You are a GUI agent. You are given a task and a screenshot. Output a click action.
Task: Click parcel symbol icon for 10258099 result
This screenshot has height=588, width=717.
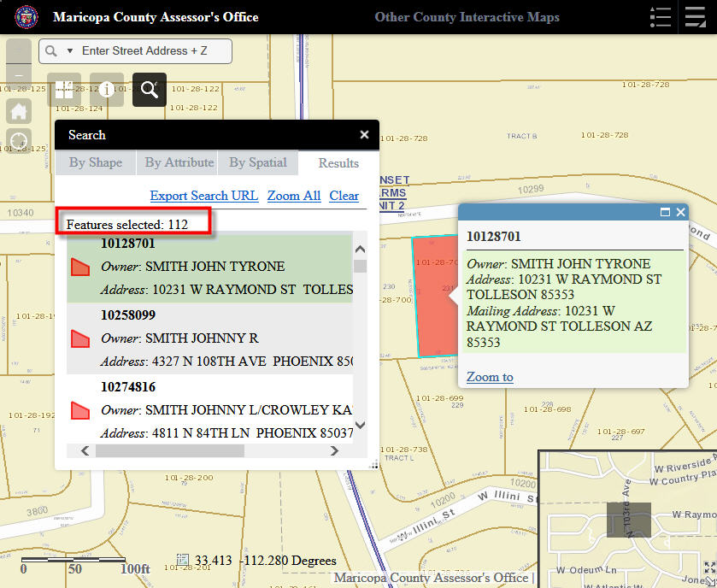(80, 338)
